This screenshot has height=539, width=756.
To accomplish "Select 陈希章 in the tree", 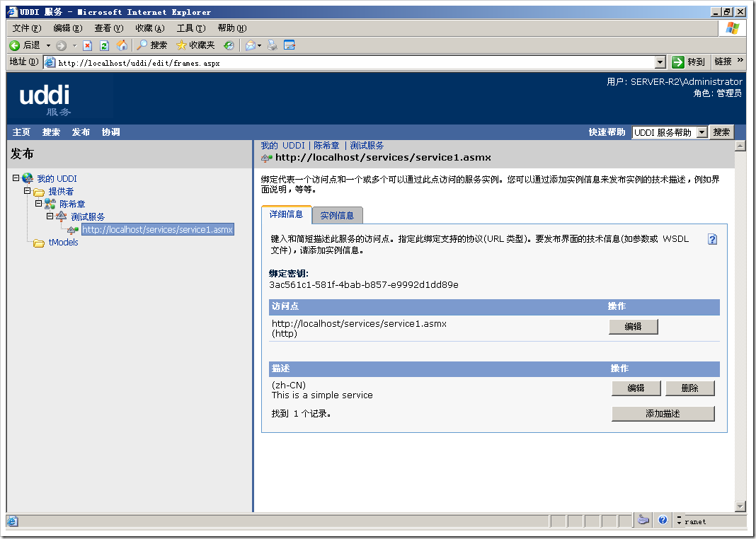I will tap(72, 204).
